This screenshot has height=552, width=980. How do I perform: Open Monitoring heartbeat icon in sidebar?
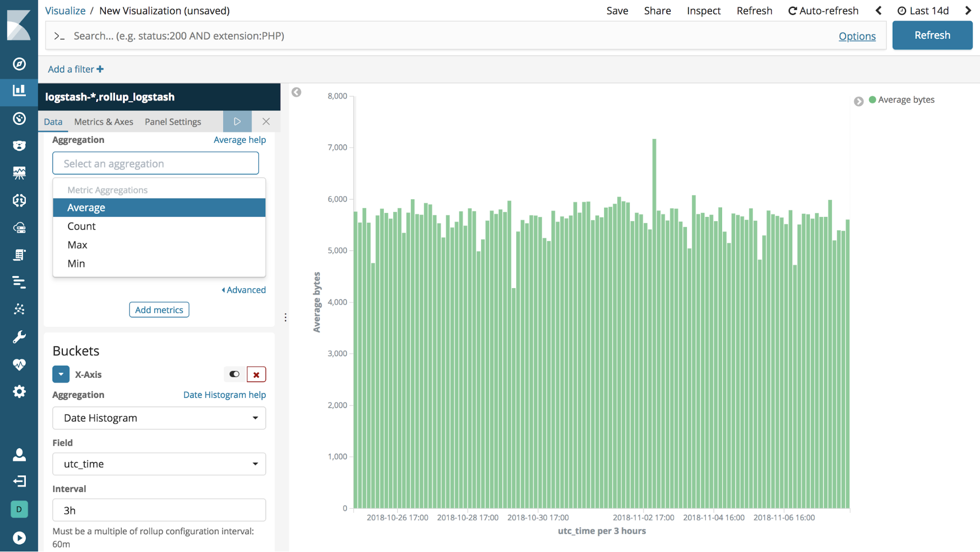coord(19,364)
